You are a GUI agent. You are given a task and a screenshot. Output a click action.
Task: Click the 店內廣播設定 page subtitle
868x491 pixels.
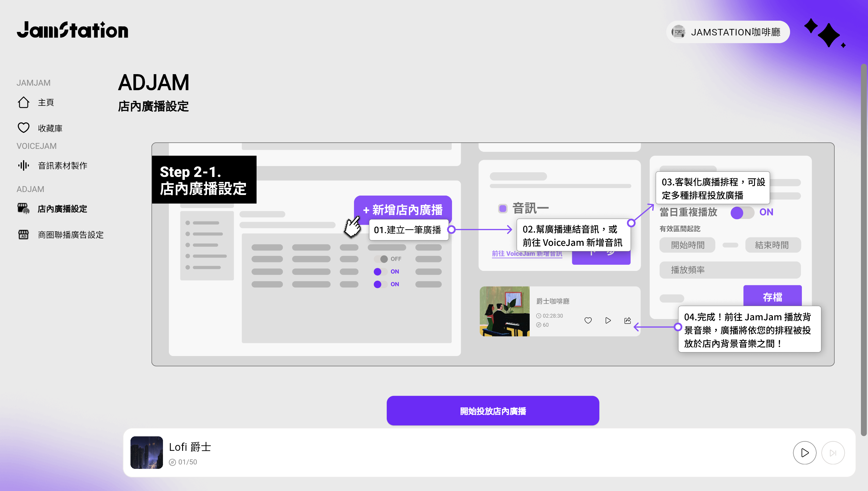(x=153, y=107)
